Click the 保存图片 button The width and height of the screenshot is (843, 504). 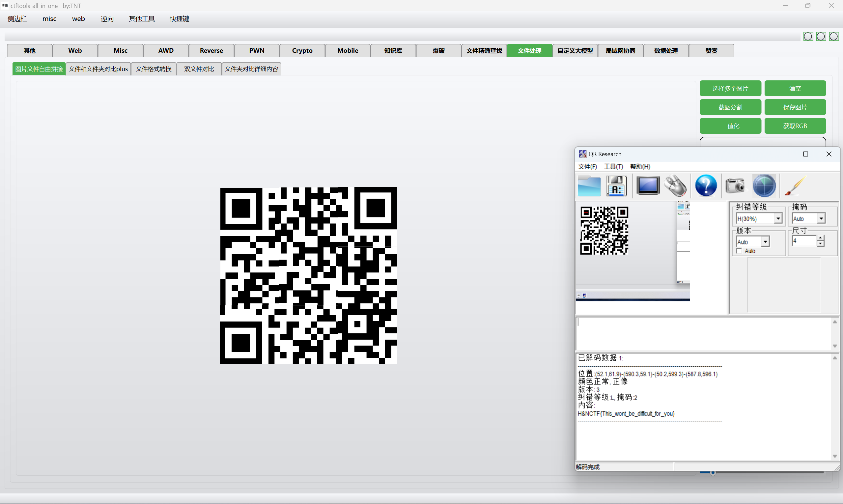(x=795, y=107)
